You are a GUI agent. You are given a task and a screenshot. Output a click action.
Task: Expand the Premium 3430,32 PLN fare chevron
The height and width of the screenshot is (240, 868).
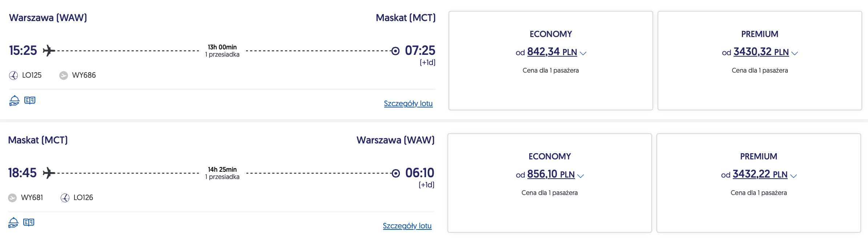coord(795,53)
